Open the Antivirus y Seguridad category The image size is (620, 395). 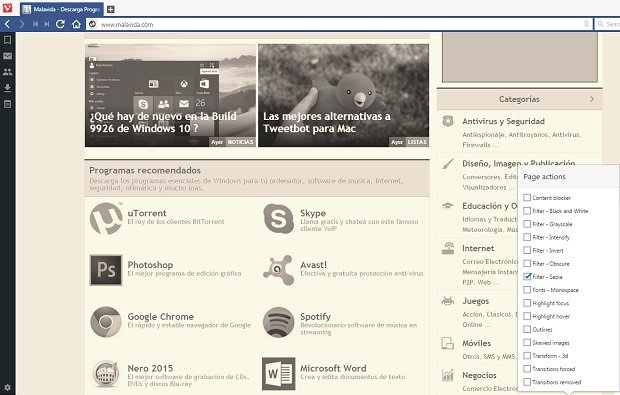pos(503,121)
